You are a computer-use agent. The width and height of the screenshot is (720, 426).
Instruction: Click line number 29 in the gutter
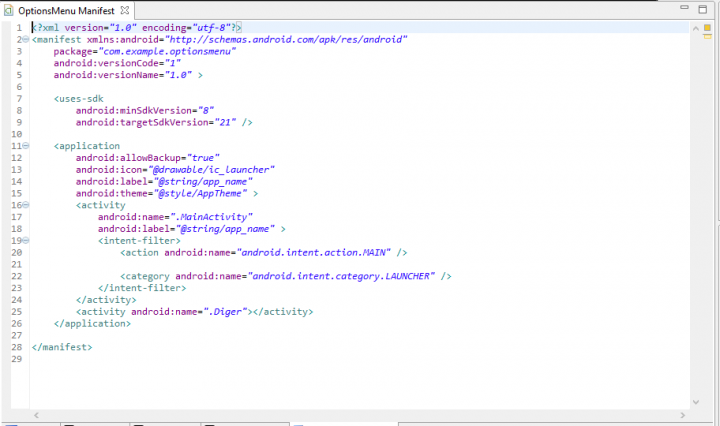[x=17, y=359]
